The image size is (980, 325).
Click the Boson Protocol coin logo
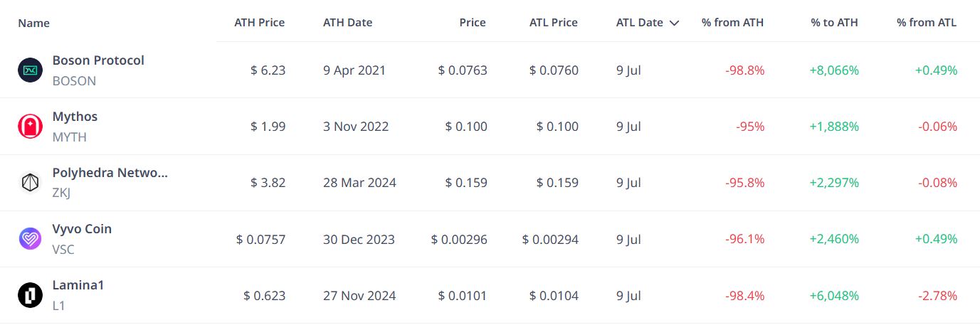[31, 70]
